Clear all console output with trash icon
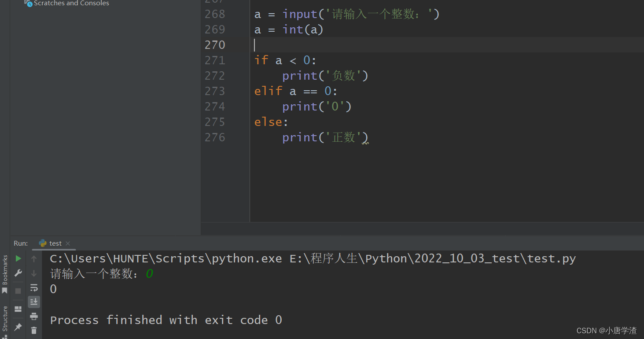The width and height of the screenshot is (644, 339). pos(34,330)
